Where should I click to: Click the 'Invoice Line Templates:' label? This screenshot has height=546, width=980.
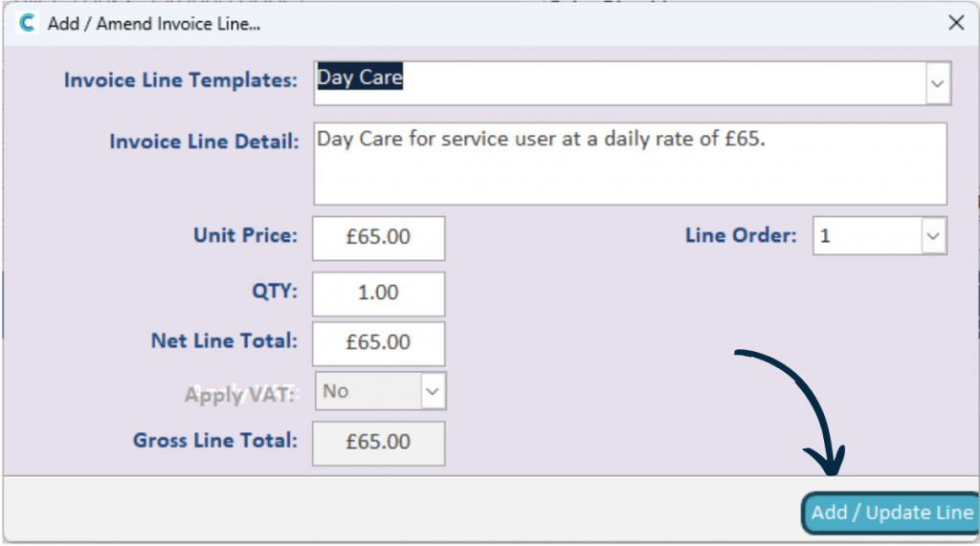181,80
